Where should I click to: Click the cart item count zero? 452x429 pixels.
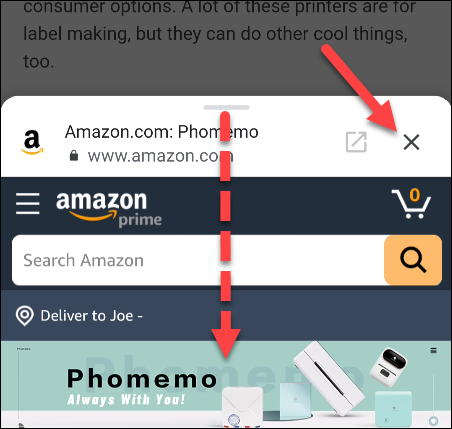pos(415,195)
